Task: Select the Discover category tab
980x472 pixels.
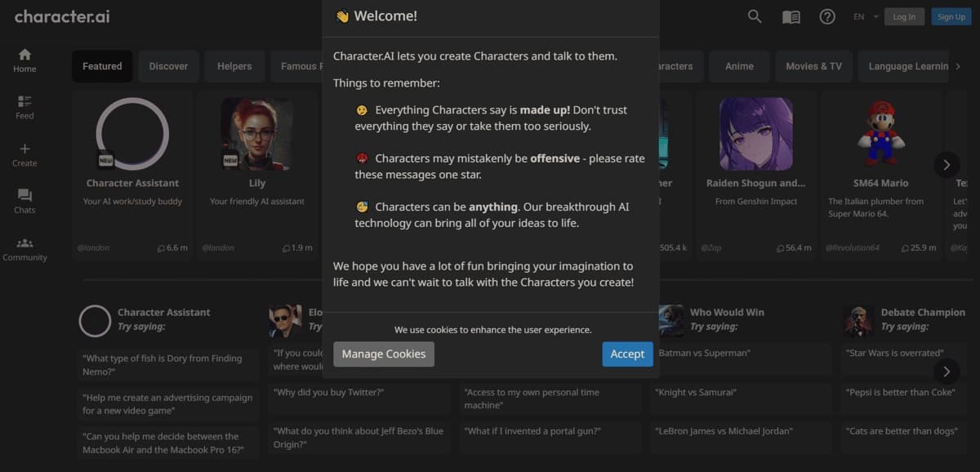Action: coord(168,66)
